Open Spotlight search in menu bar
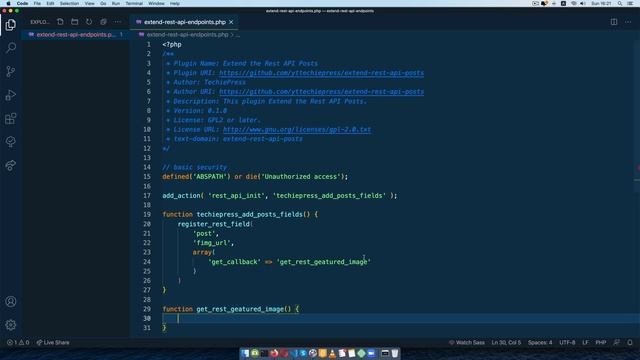The image size is (640, 360). (x=620, y=3)
